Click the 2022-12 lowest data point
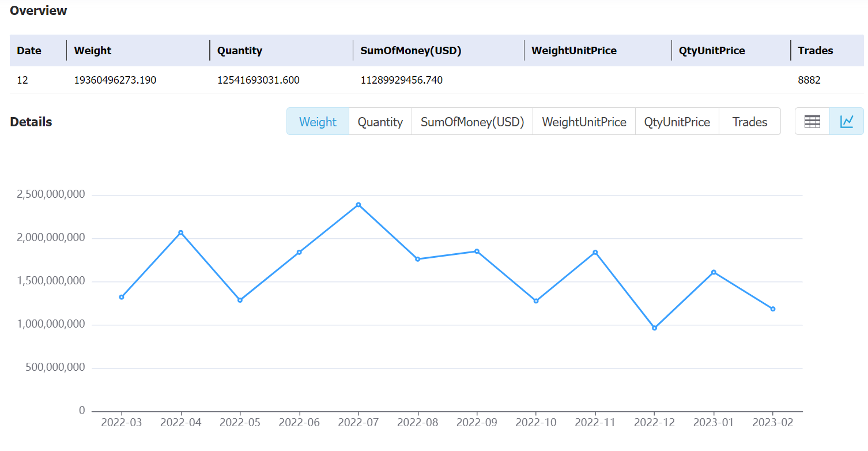Screen dimensions: 868x451 pyautogui.click(x=654, y=328)
